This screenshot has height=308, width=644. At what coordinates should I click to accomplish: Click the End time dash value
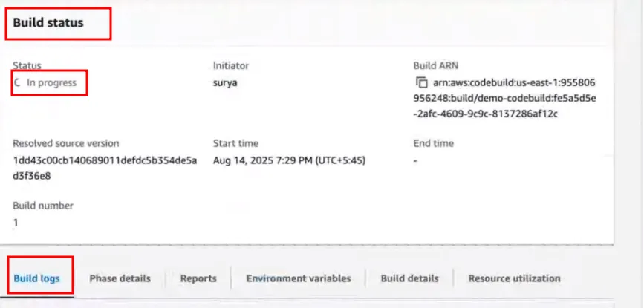415,161
